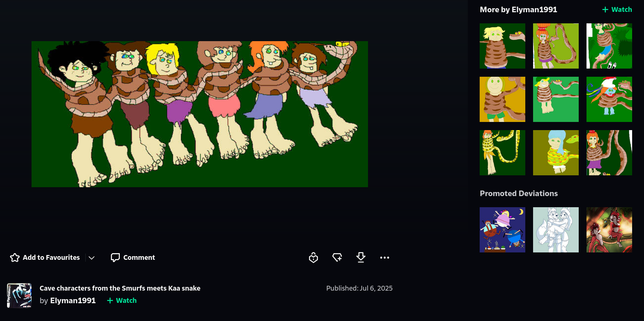
Task: Open thumbnail with yellow-orange background and snake
Action: click(x=502, y=99)
